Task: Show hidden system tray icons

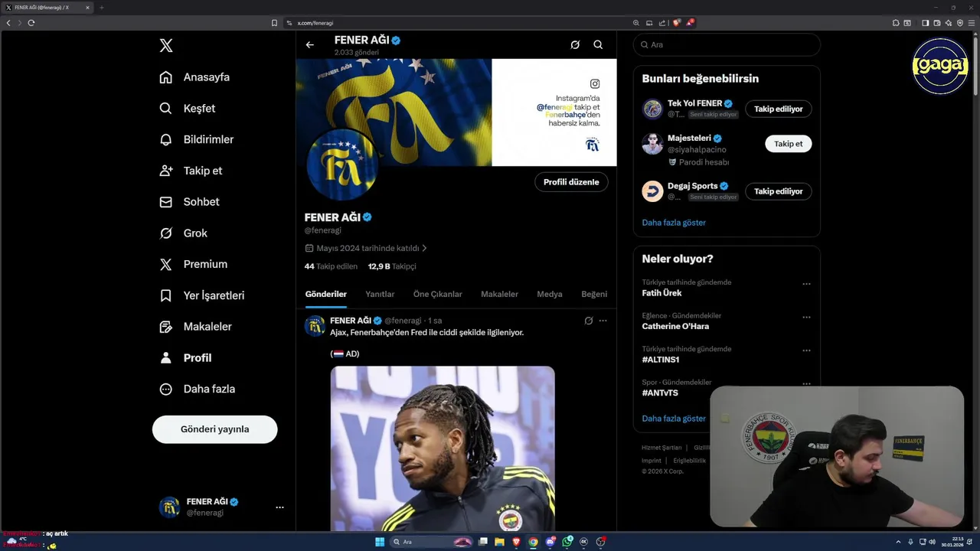Action: click(898, 542)
